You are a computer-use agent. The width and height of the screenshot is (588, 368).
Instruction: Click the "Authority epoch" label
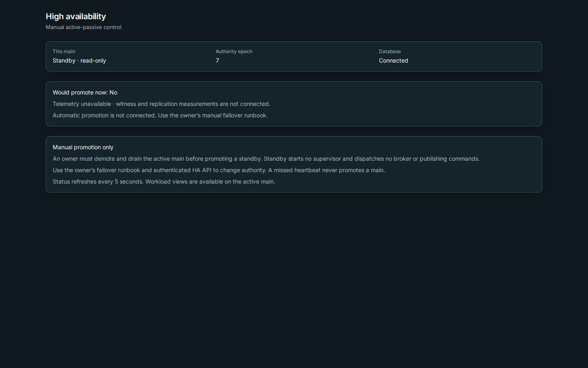234,52
